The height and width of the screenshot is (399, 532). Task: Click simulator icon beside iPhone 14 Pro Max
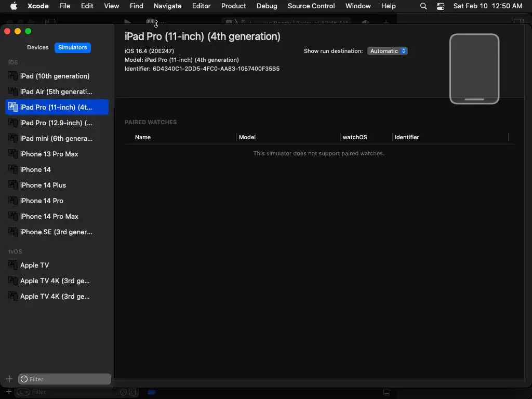pos(12,216)
